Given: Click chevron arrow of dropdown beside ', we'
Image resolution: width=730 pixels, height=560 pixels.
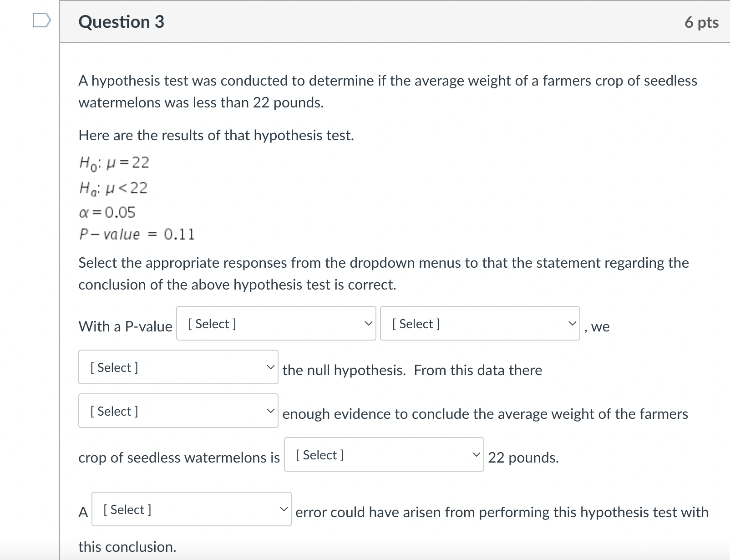Looking at the screenshot, I should coord(572,324).
